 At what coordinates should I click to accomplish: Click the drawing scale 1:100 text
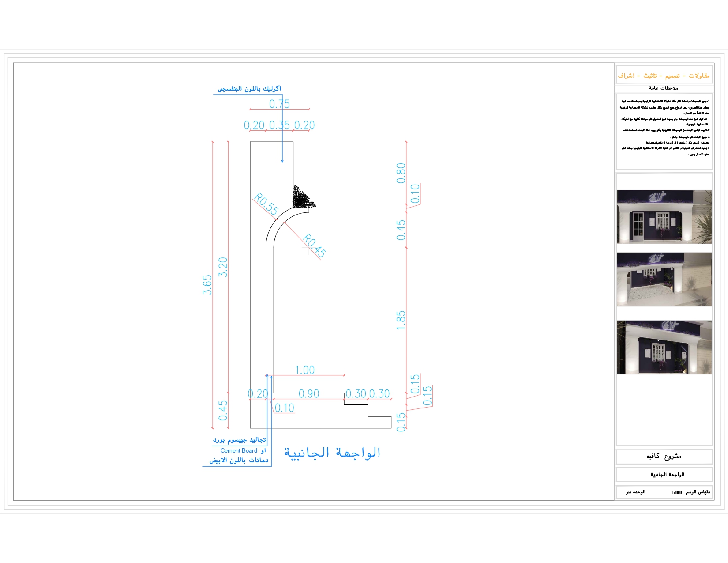(676, 492)
